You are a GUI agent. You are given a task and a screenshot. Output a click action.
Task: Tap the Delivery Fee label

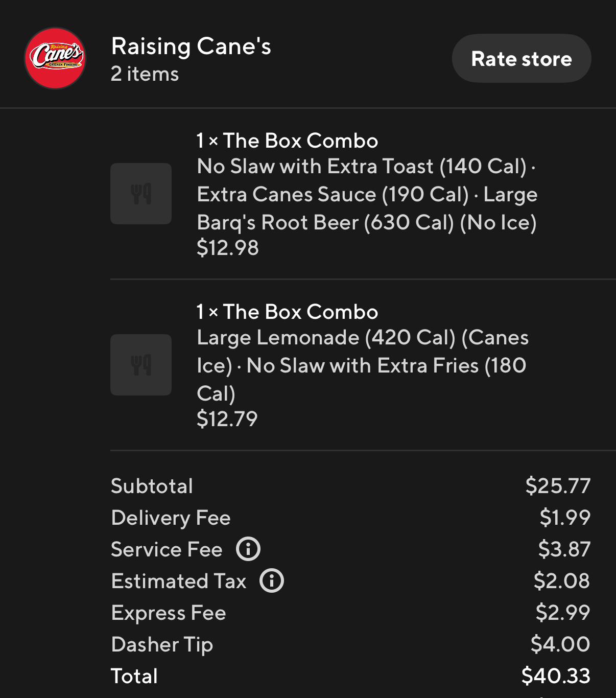(171, 518)
